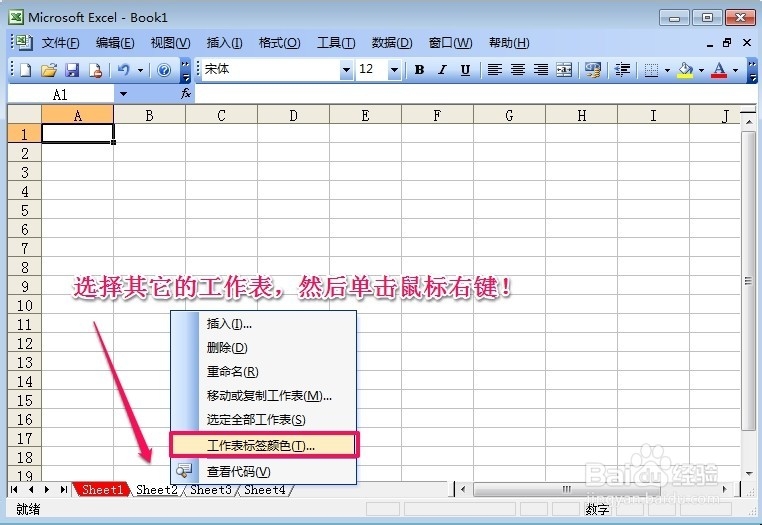762x525 pixels.
Task: Expand Formatting toolbar options chevron
Action: tap(752, 70)
